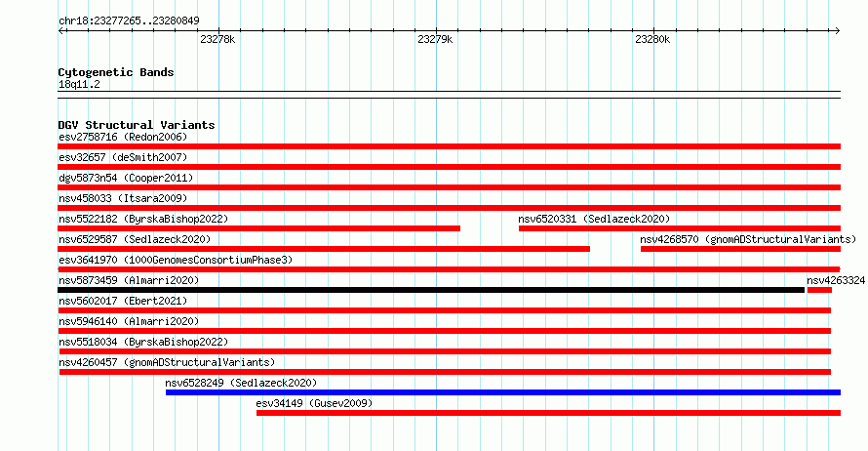Click the chr18:23277265..23280849 coordinates text

(x=129, y=21)
